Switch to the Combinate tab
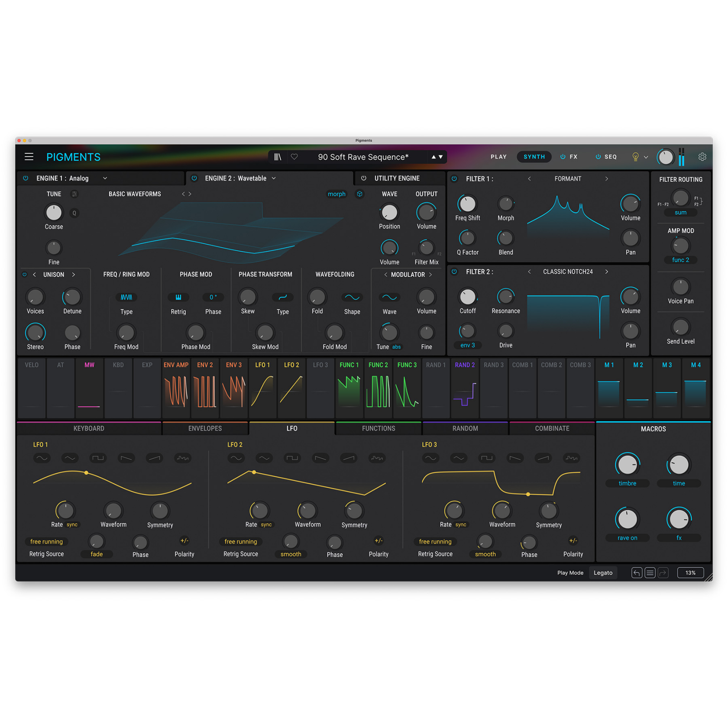 [x=552, y=429]
